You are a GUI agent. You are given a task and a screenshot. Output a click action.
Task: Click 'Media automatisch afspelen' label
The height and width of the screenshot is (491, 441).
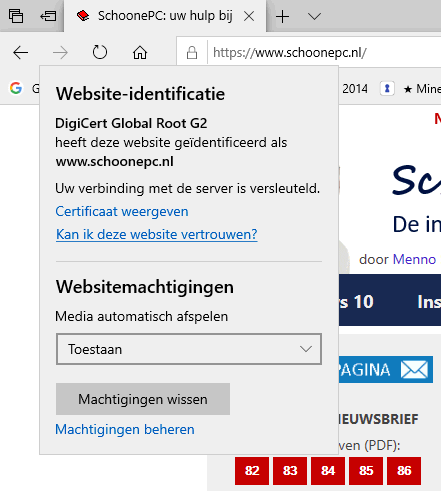(142, 316)
